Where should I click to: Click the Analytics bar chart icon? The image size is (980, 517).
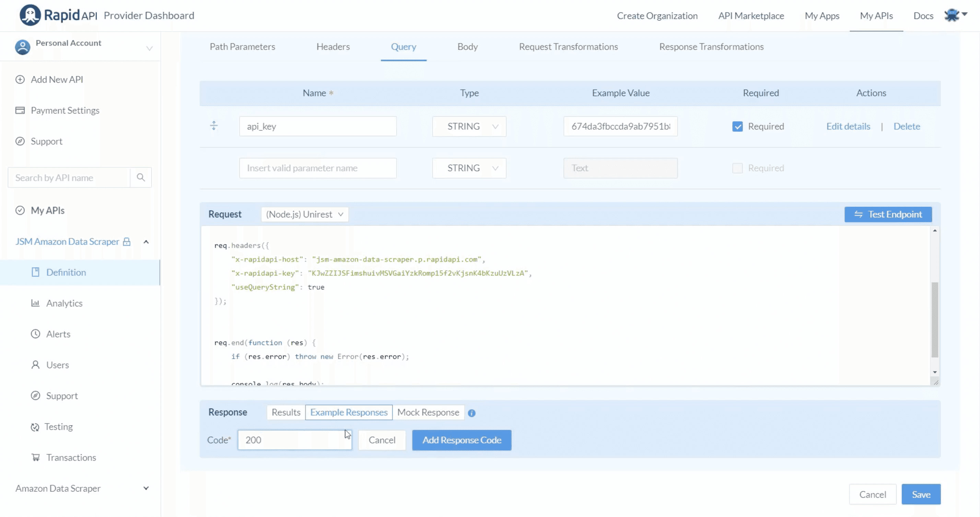[x=35, y=303]
